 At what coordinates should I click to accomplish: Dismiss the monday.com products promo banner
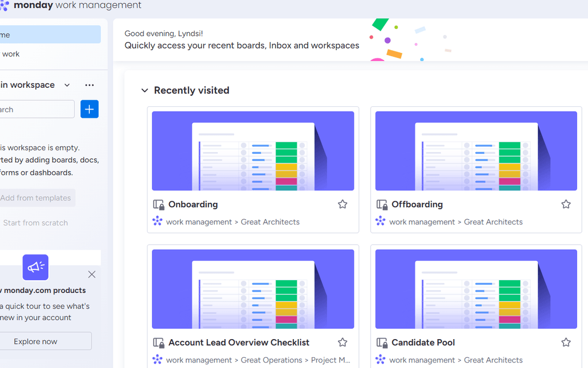(x=91, y=274)
